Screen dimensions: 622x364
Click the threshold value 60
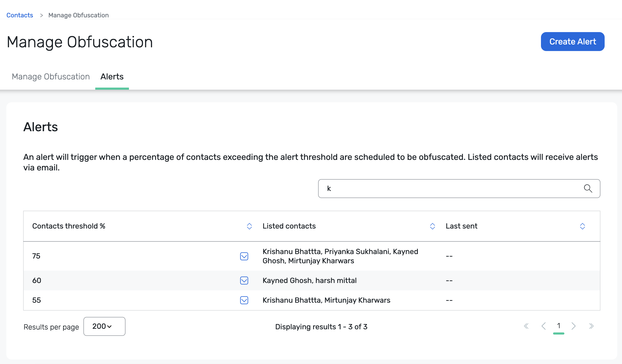[x=37, y=280]
